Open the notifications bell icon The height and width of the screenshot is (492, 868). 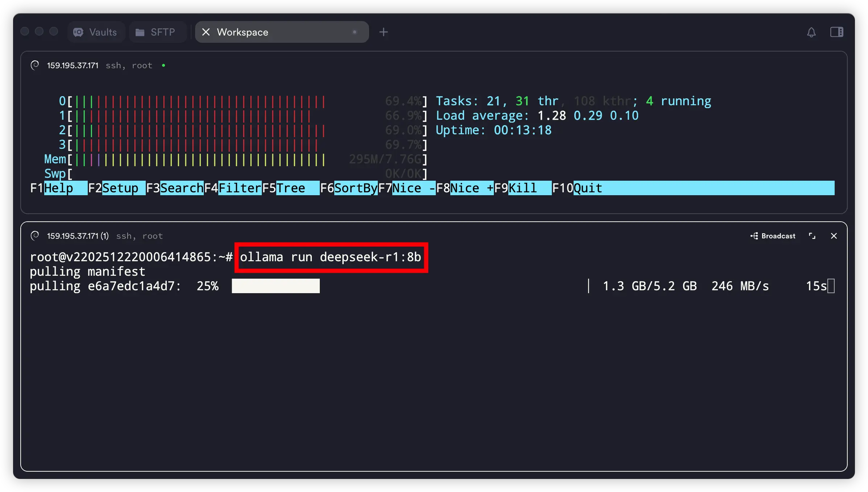click(811, 32)
